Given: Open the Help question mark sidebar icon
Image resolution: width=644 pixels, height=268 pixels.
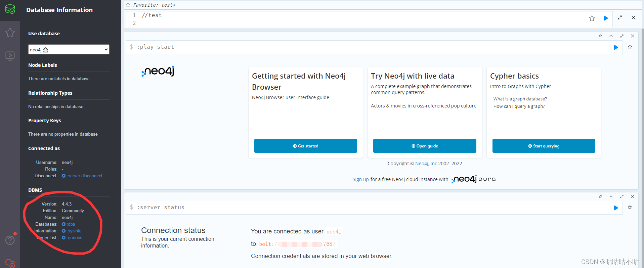Looking at the screenshot, I should click(x=10, y=240).
